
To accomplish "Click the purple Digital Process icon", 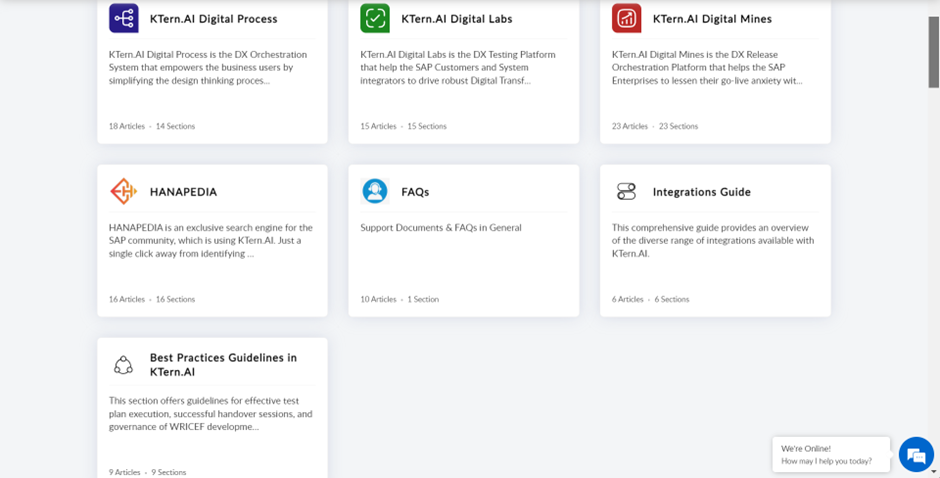I will pyautogui.click(x=123, y=18).
